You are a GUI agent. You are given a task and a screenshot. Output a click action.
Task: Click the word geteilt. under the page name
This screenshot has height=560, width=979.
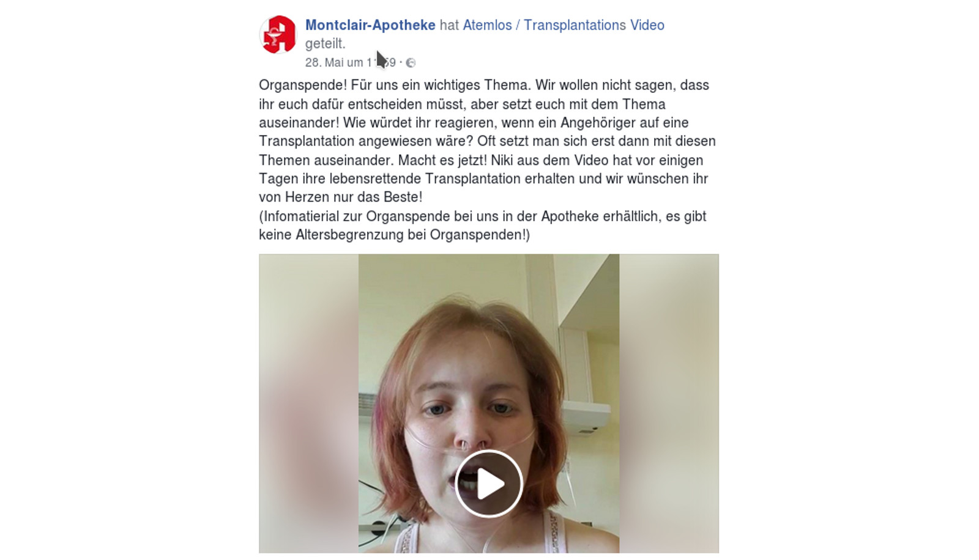point(326,43)
